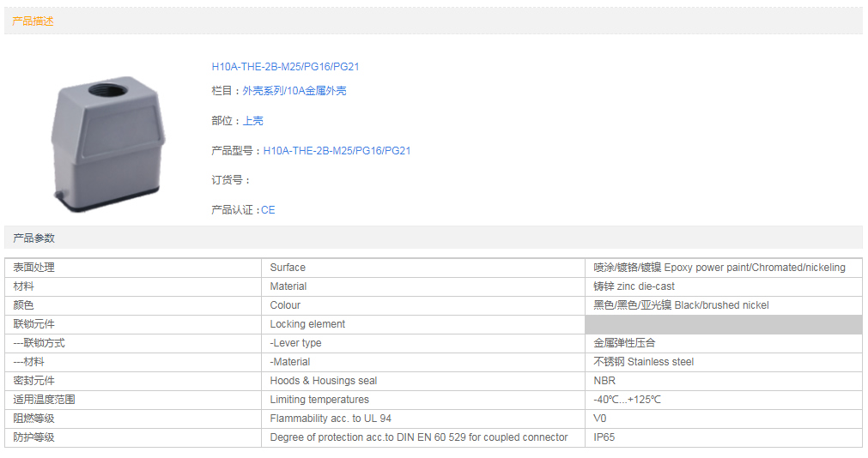Image resolution: width=868 pixels, height=458 pixels.
Task: Open the 外壳系列/10A金属外壳 category link
Action: 294,91
